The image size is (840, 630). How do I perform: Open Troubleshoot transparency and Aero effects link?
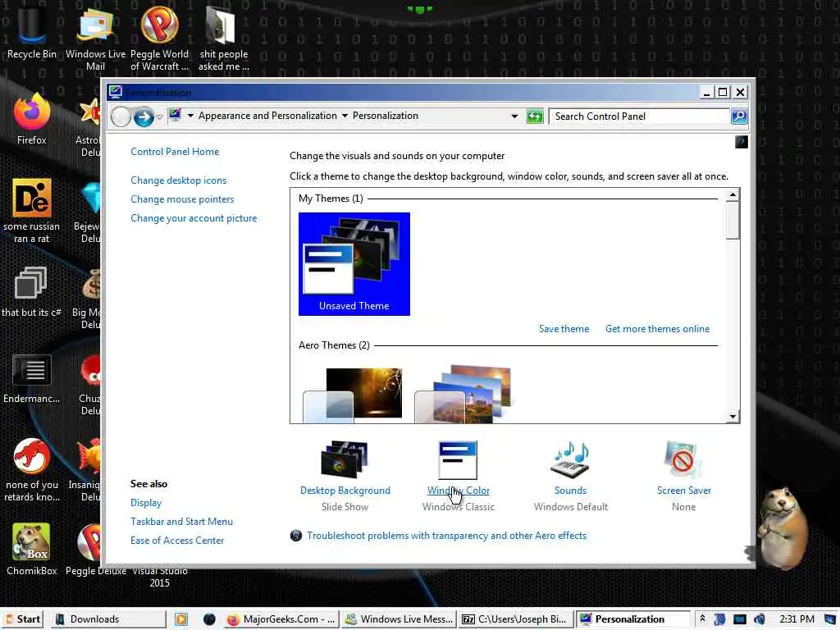[x=446, y=536]
